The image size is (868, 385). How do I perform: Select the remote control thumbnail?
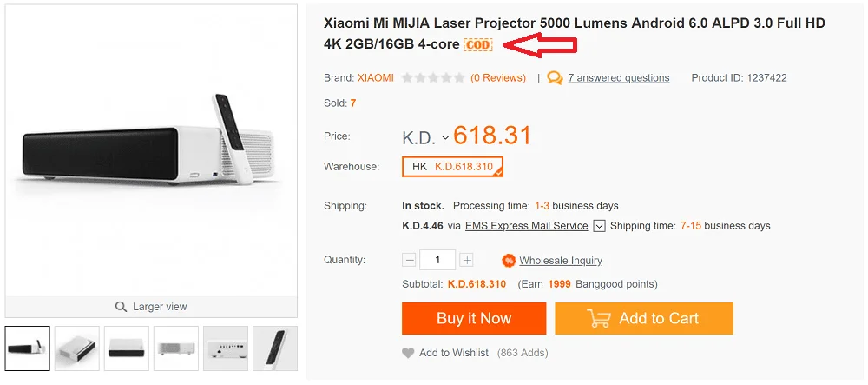275,348
